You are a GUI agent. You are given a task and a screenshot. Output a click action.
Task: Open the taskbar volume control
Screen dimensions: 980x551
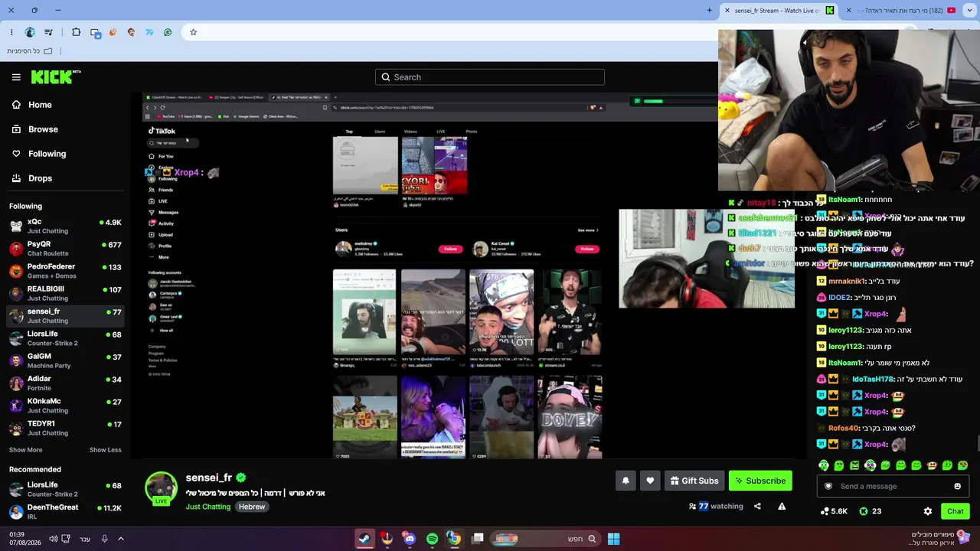pos(53,539)
